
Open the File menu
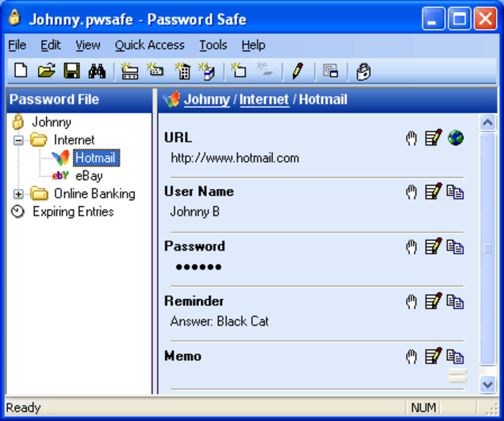17,45
